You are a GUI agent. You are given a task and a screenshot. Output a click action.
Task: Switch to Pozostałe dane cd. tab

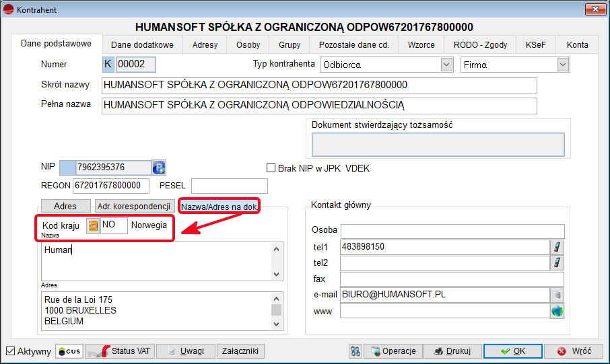354,44
